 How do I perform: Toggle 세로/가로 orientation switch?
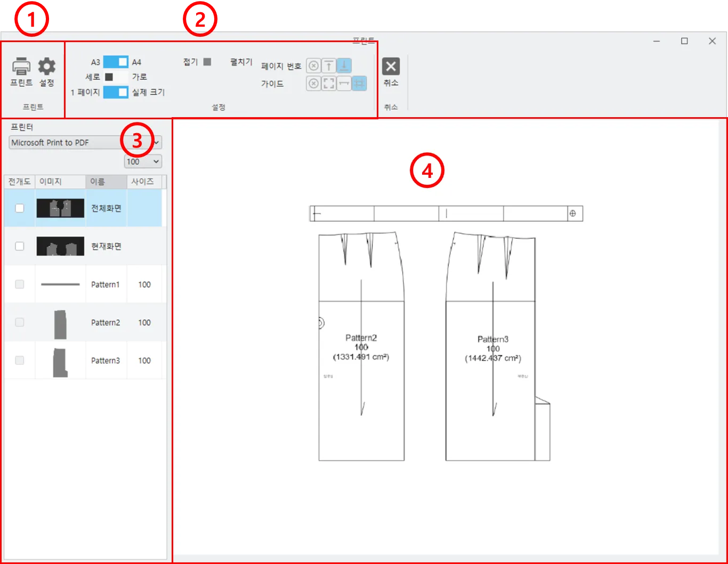(116, 77)
